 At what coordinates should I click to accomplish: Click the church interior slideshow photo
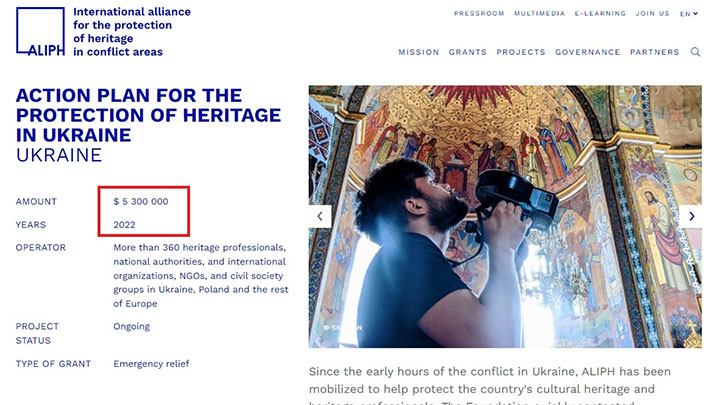tap(505, 216)
